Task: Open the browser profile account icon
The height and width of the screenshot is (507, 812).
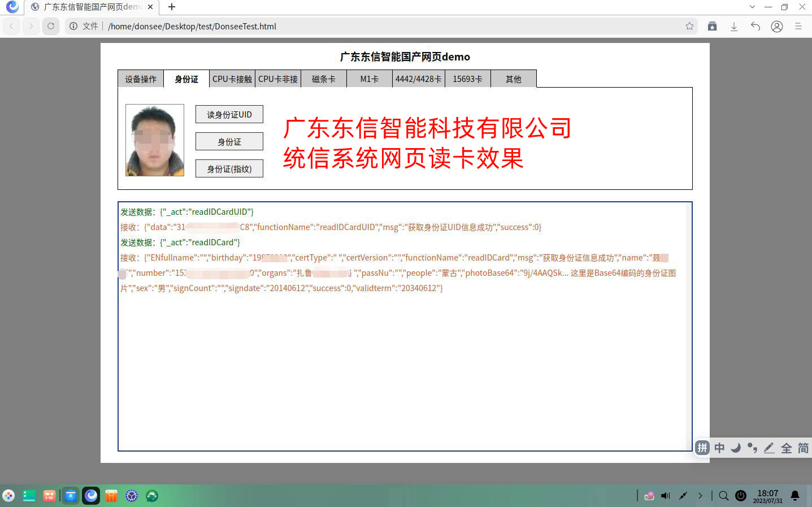Action: 776,26
